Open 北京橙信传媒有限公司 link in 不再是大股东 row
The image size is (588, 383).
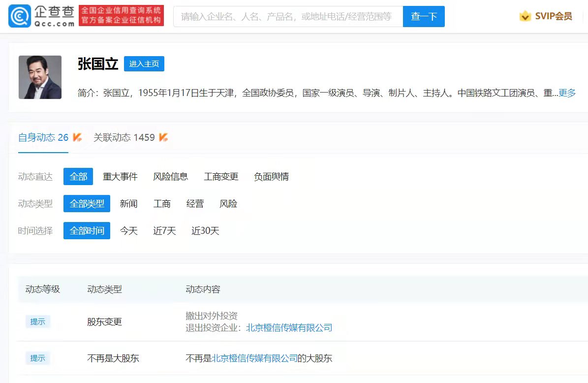pyautogui.click(x=254, y=358)
